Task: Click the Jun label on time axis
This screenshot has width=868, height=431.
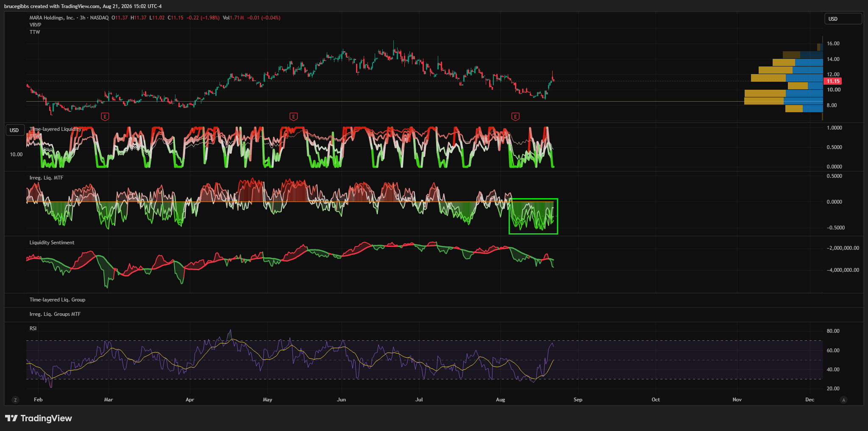Action: pos(341,400)
